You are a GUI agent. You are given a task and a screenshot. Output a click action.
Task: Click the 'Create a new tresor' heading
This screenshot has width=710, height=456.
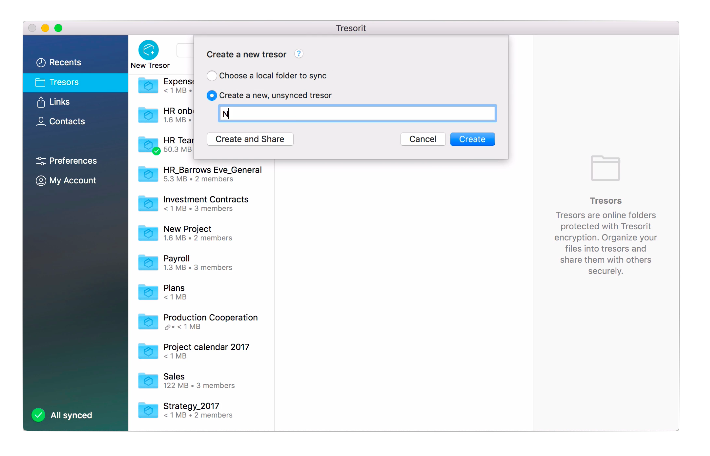tap(246, 54)
